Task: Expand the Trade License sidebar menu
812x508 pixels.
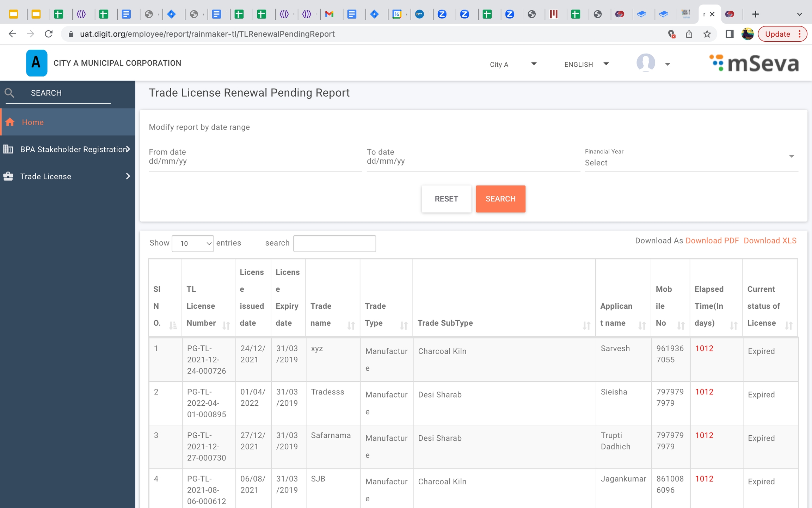Action: (x=128, y=176)
